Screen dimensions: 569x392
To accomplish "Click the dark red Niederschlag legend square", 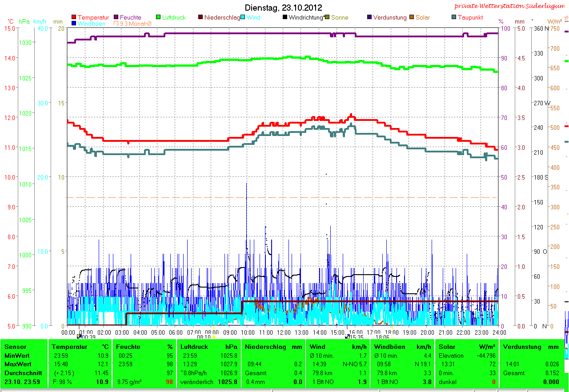I will click(x=200, y=18).
